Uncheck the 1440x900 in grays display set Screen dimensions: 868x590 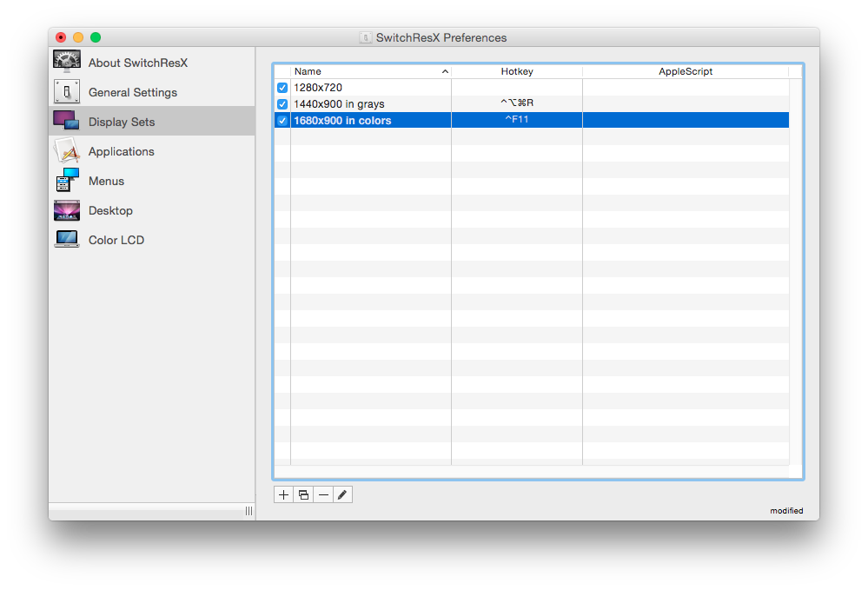point(282,104)
